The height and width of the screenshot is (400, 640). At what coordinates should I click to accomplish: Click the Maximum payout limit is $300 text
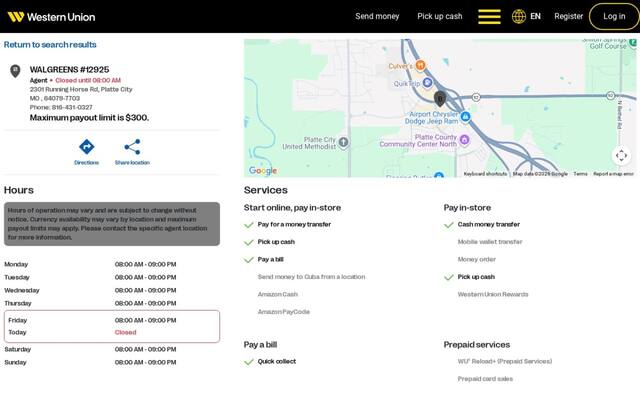pyautogui.click(x=89, y=118)
